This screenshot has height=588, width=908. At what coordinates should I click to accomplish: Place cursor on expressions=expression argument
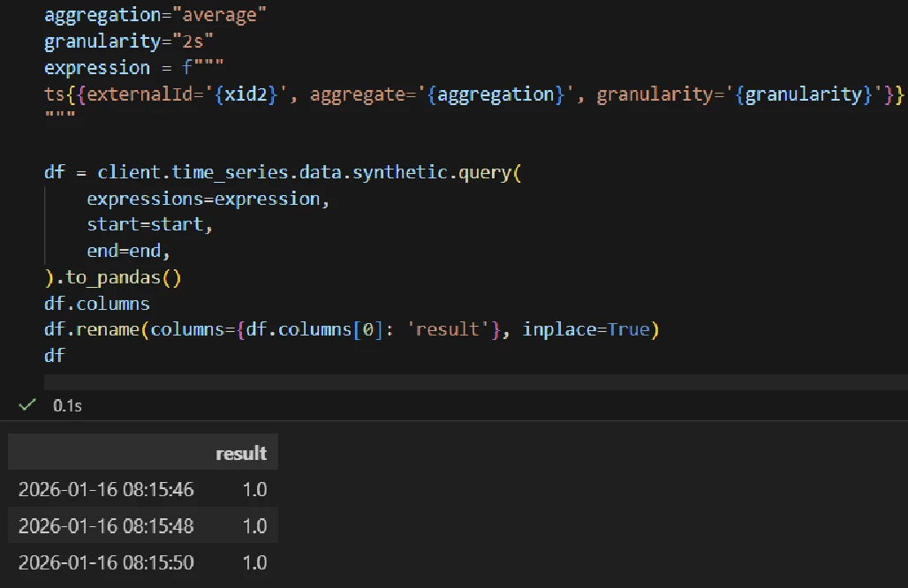click(x=208, y=199)
